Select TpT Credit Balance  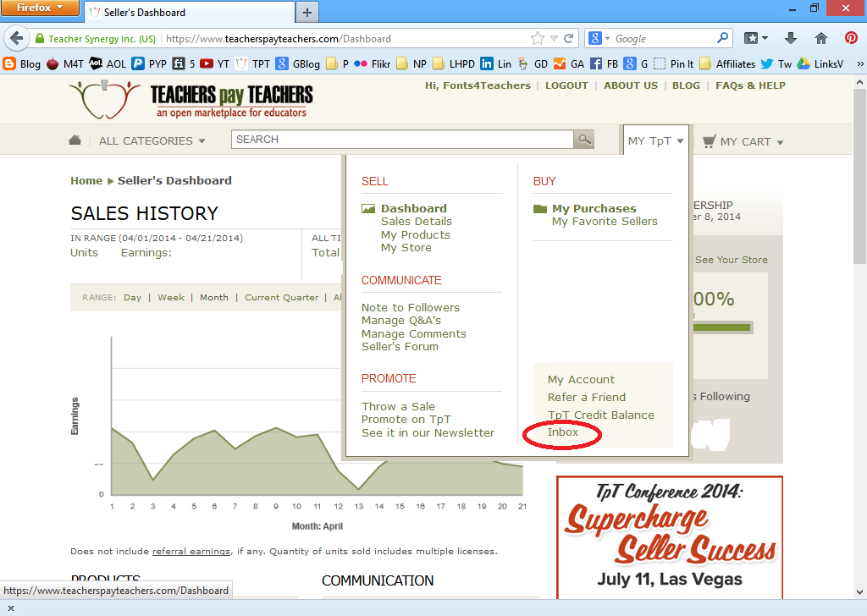[x=600, y=415]
